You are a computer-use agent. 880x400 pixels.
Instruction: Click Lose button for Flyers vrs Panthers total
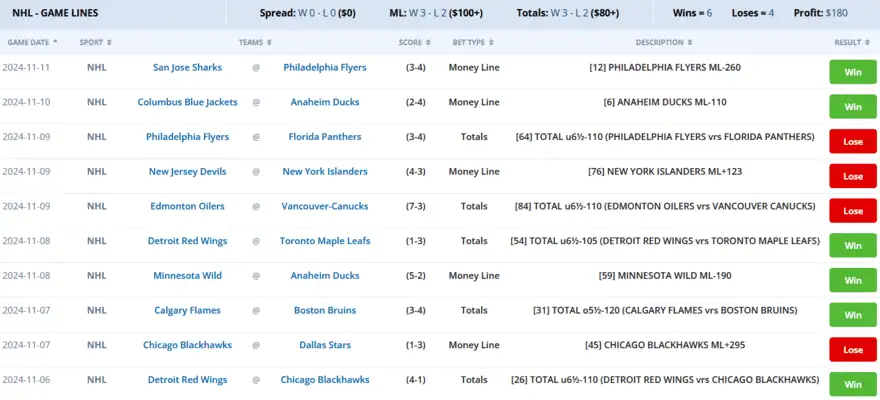(x=853, y=141)
